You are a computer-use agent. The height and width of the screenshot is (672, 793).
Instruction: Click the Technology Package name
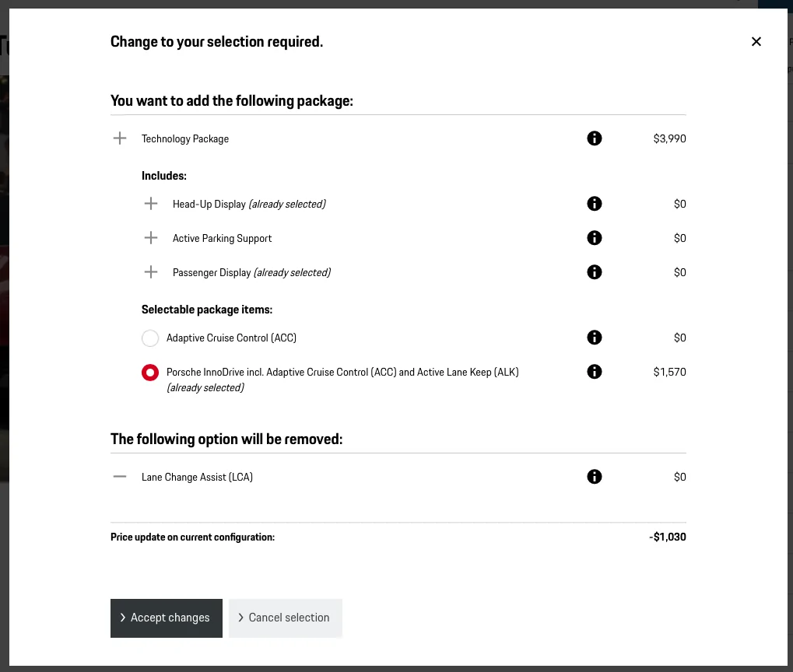(x=185, y=138)
